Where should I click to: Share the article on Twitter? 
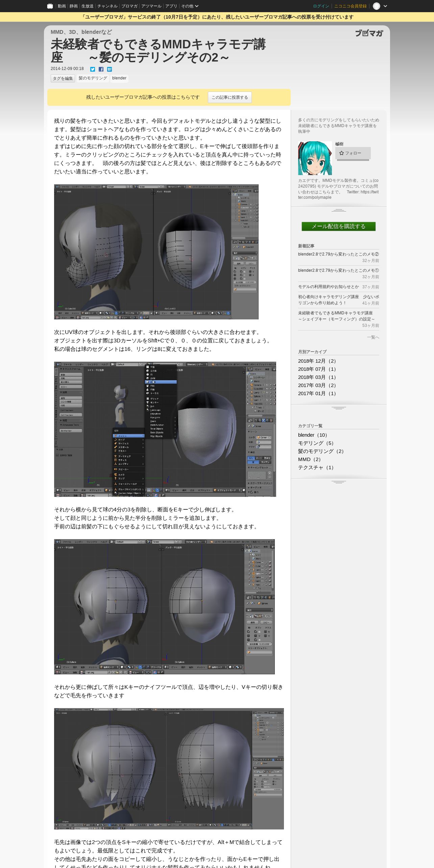(93, 69)
